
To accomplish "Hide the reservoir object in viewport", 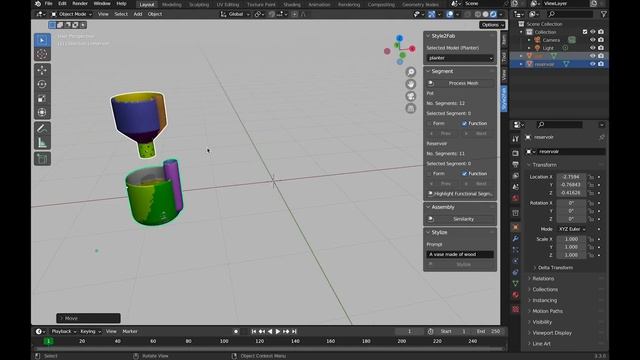I will point(593,64).
